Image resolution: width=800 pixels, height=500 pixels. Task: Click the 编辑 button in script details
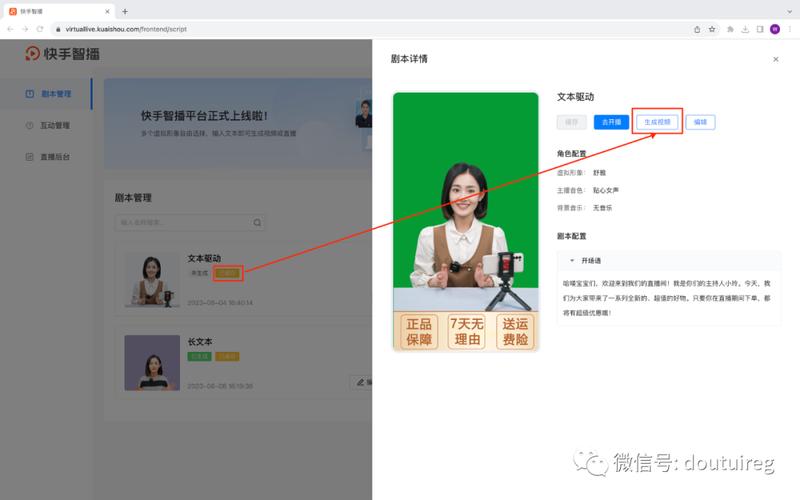coord(700,122)
